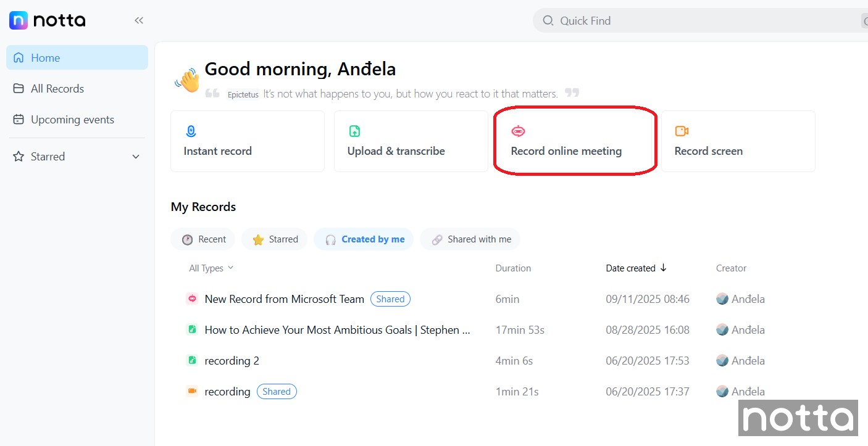Image resolution: width=868 pixels, height=446 pixels.
Task: Expand the Starred section chevron
Action: (136, 157)
